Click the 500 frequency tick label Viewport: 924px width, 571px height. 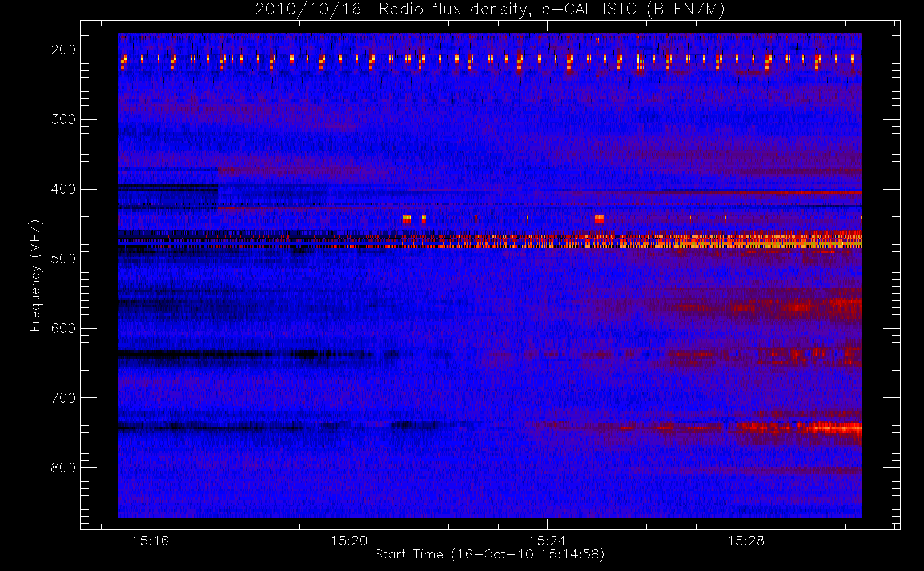click(x=63, y=259)
